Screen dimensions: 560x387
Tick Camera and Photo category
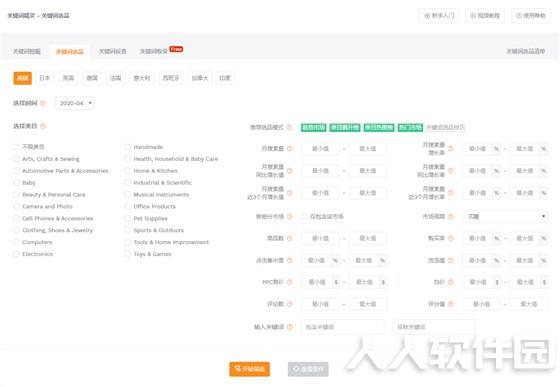pos(16,206)
